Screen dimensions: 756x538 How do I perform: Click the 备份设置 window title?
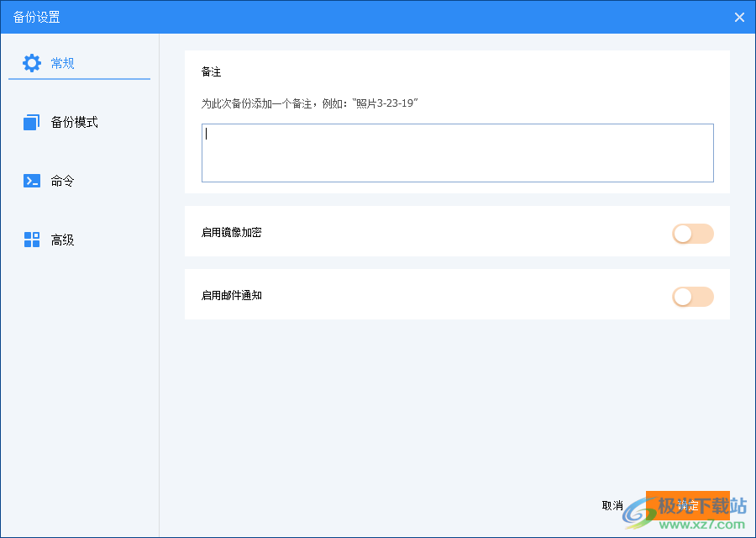click(x=37, y=18)
